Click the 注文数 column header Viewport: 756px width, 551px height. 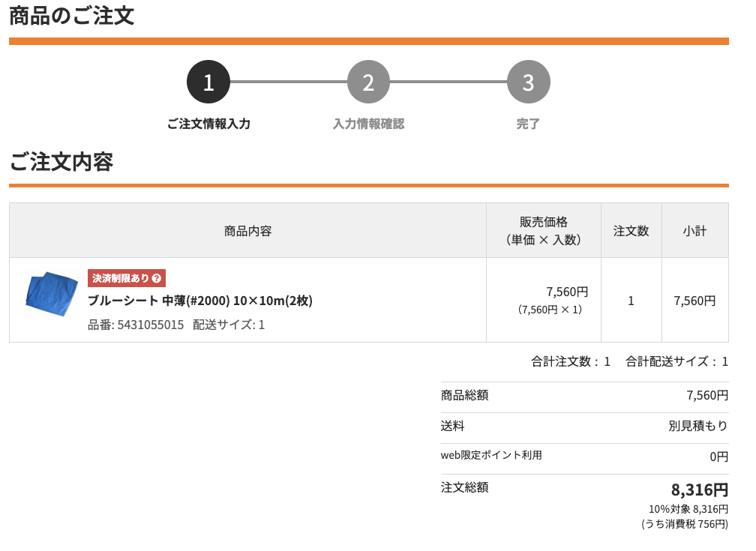[631, 231]
